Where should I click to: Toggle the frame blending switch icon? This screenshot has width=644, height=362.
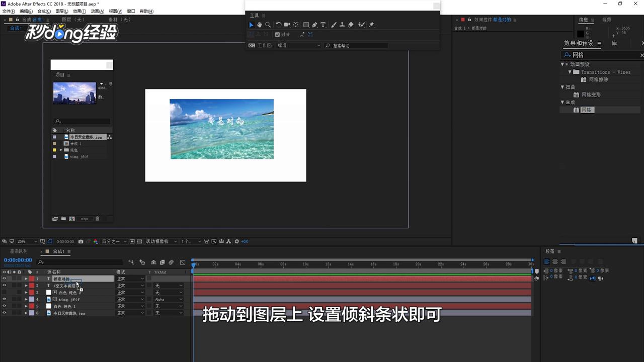tap(162, 262)
